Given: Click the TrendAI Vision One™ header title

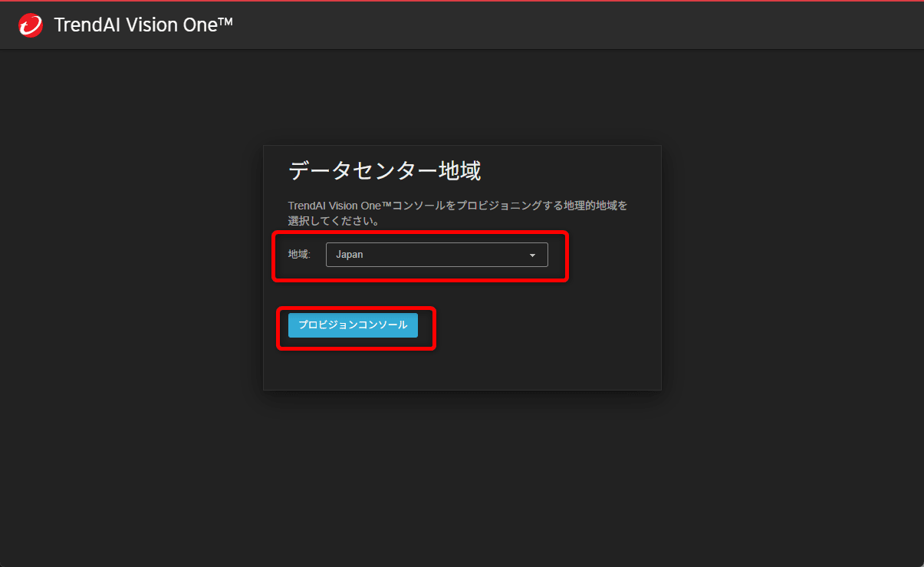Looking at the screenshot, I should [x=143, y=25].
